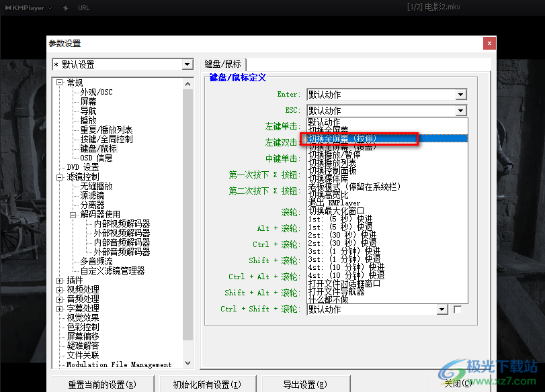Image resolution: width=545 pixels, height=392 pixels.
Task: Select 多音频流 in the tree
Action: 96,261
